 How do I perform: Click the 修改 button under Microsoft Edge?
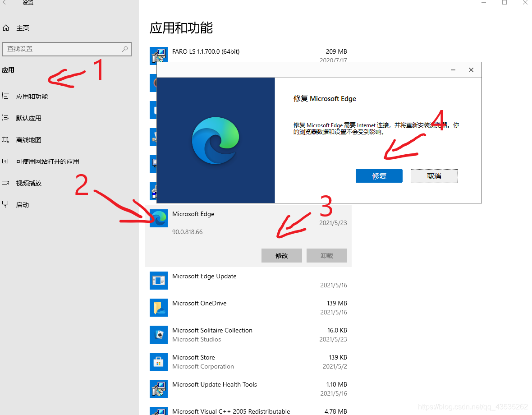(x=282, y=255)
